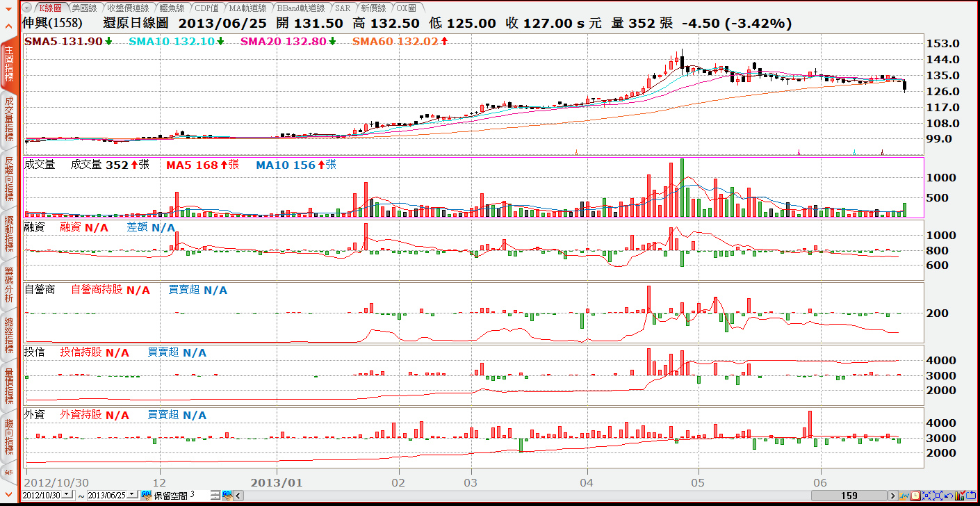
Task: Switch to the SAR tab
Action: pyautogui.click(x=343, y=8)
